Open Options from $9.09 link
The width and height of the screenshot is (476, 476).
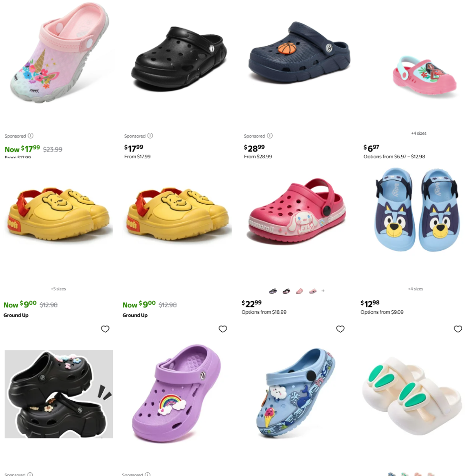pyautogui.click(x=382, y=312)
